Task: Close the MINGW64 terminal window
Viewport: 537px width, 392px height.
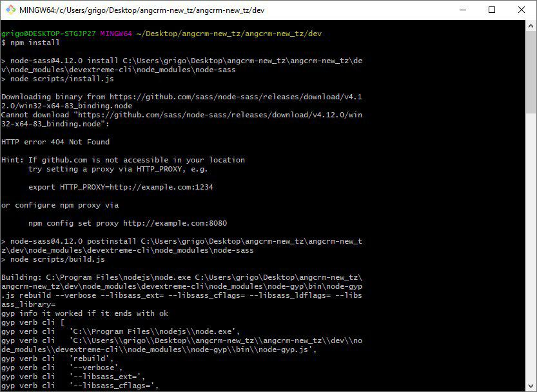Action: coord(522,10)
